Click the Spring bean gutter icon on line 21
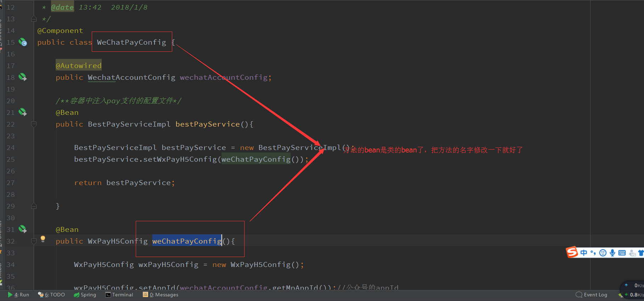Image resolution: width=644 pixels, height=301 pixels. coord(23,112)
